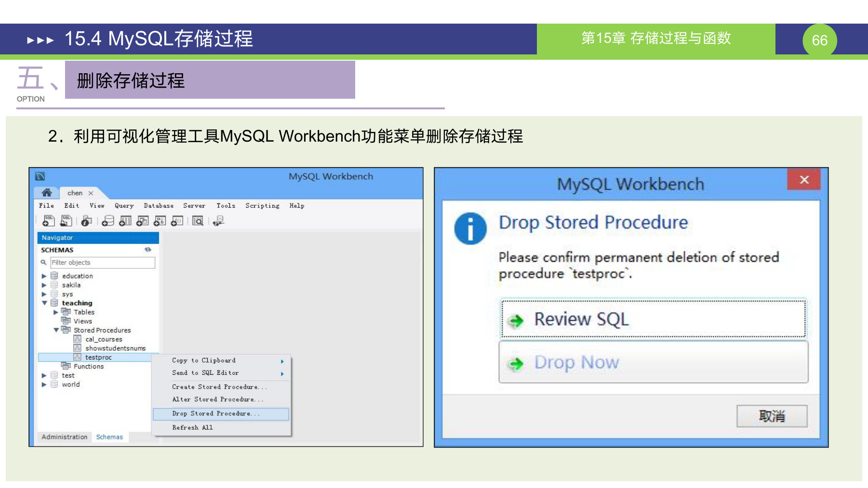Click the sys schema database icon
868x488 pixels.
tap(54, 294)
